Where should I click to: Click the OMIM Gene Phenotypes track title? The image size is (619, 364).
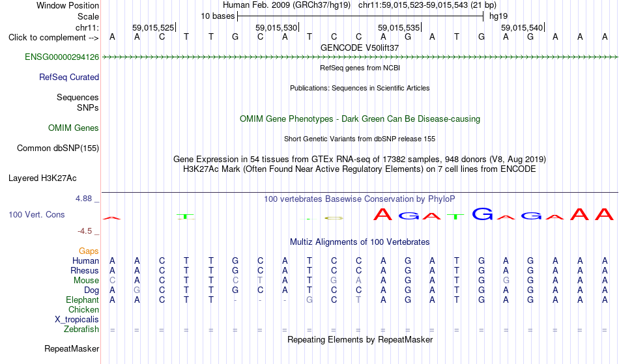360,119
